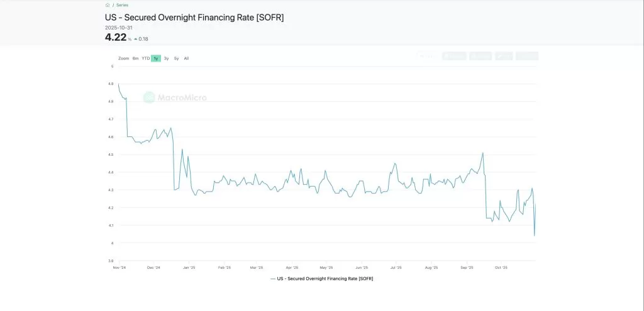This screenshot has height=311, width=644.
Task: Click the MacroMicro watermark logo
Action: pos(175,97)
